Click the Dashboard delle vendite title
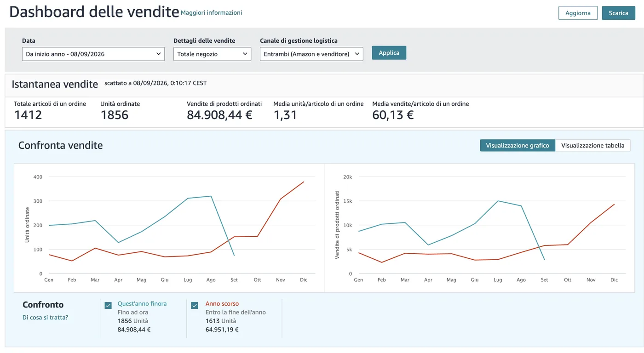The height and width of the screenshot is (353, 644). click(x=94, y=11)
